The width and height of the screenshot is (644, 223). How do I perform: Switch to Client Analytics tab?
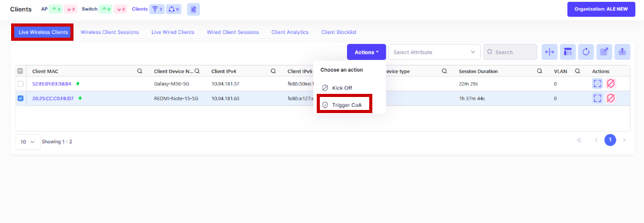[x=290, y=32]
